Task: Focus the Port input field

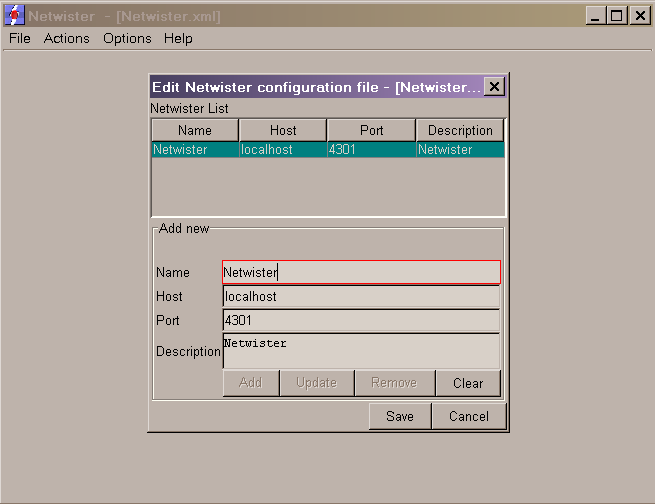Action: [x=361, y=320]
